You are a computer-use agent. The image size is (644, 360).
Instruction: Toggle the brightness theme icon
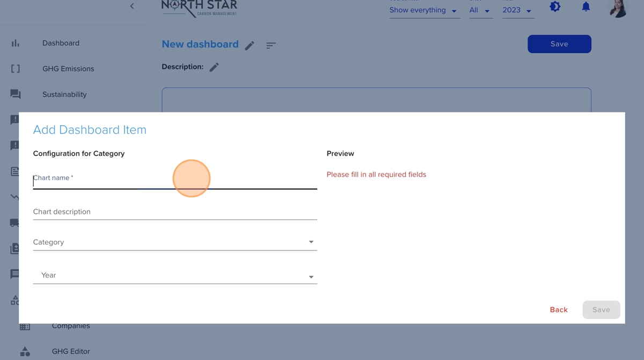coord(555,6)
